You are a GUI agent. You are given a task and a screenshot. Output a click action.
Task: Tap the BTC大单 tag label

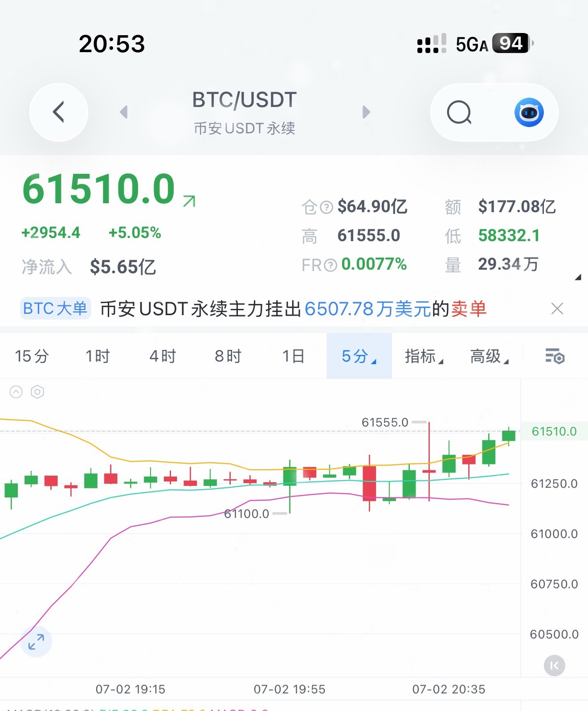tap(55, 308)
